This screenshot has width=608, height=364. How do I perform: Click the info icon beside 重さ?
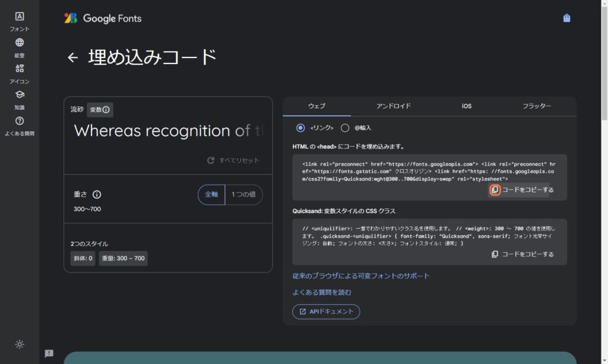click(97, 195)
